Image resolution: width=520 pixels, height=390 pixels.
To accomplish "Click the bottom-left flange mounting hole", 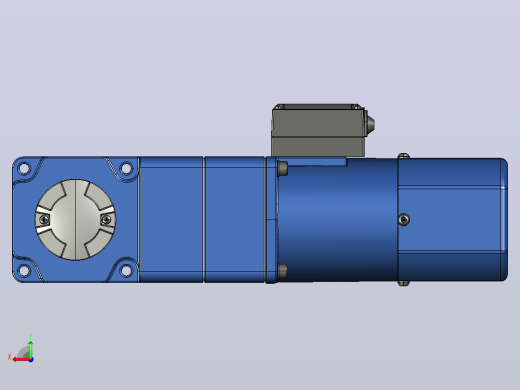I will 24,270.
